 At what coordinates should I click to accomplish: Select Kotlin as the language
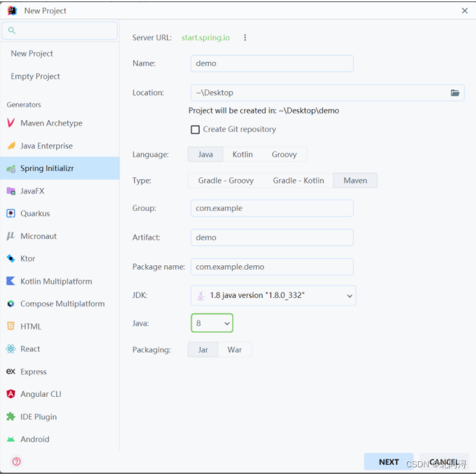243,154
